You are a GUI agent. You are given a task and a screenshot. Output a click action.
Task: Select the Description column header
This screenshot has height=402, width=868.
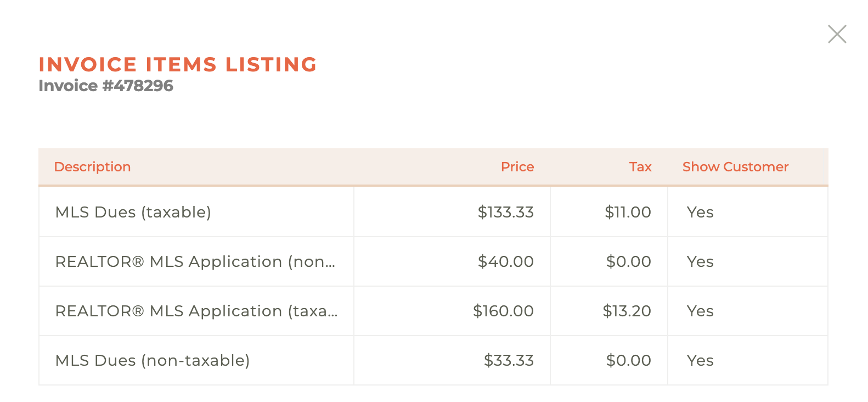point(92,167)
